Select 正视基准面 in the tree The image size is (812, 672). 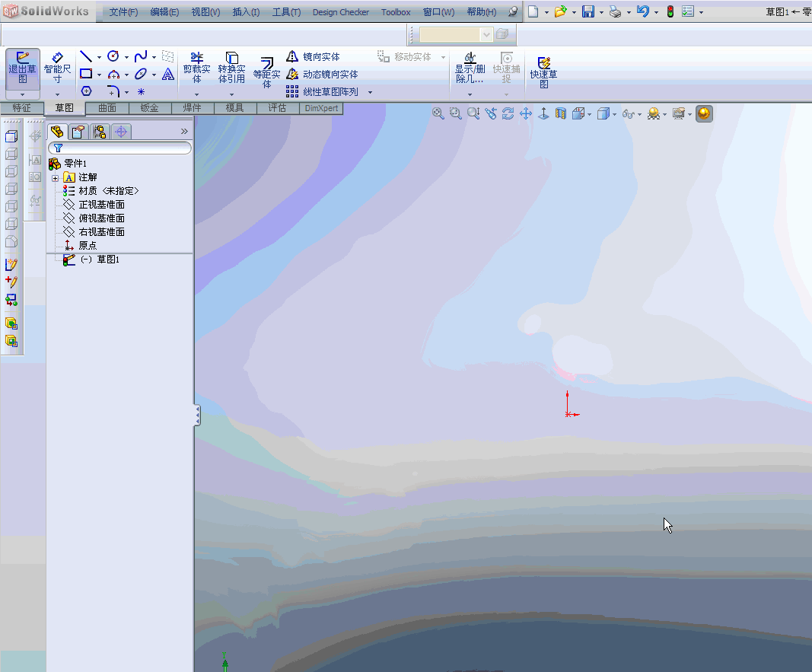(x=101, y=205)
